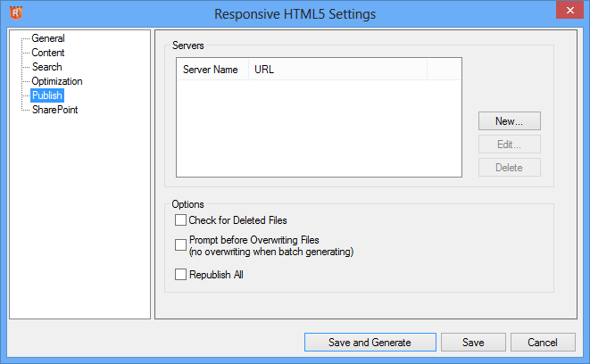Click the Save and Generate button
590x364 pixels.
(370, 343)
